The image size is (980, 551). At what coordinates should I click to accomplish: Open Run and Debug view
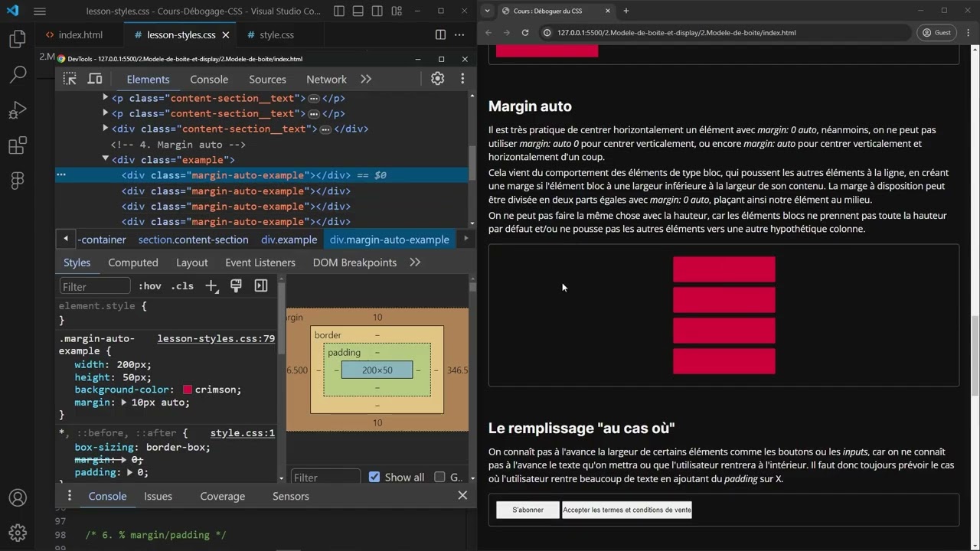[x=18, y=110]
